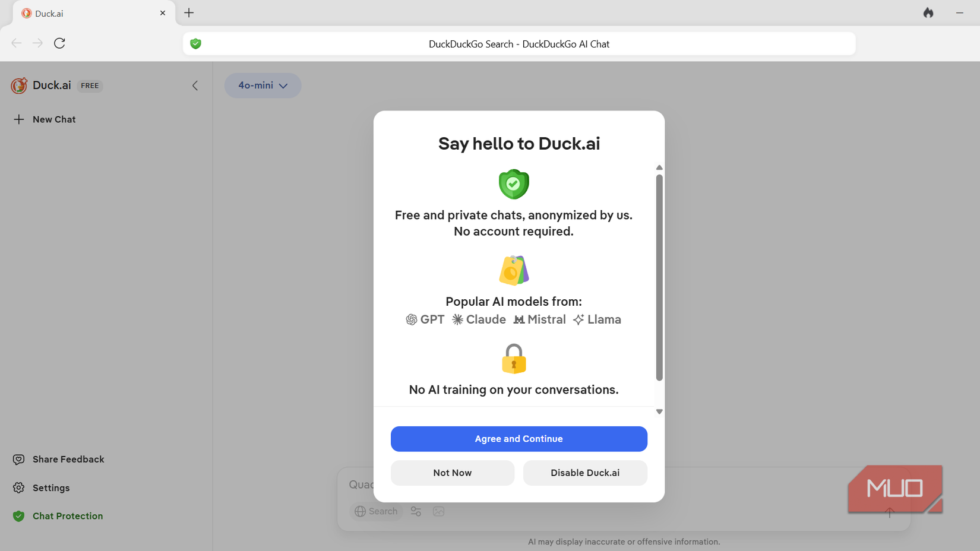Reload the page

click(x=59, y=43)
